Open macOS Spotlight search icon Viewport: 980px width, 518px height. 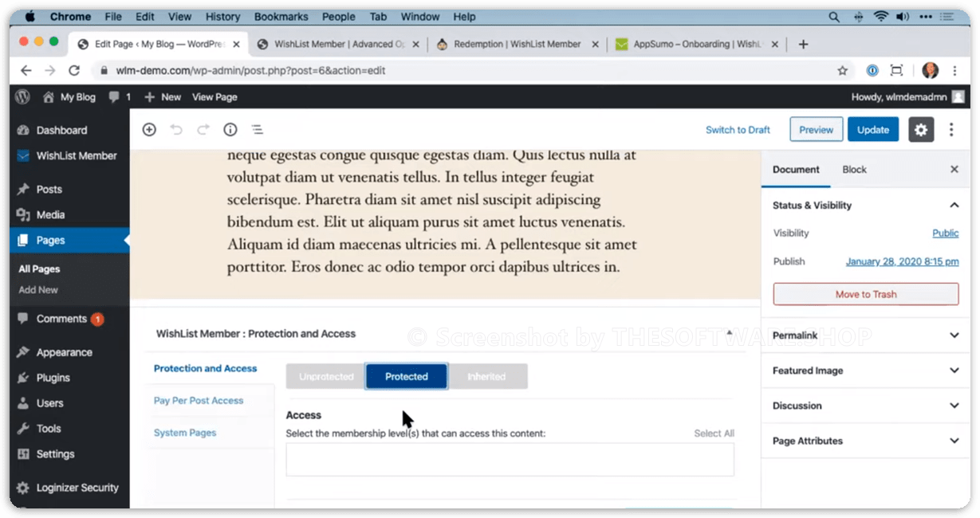834,17
